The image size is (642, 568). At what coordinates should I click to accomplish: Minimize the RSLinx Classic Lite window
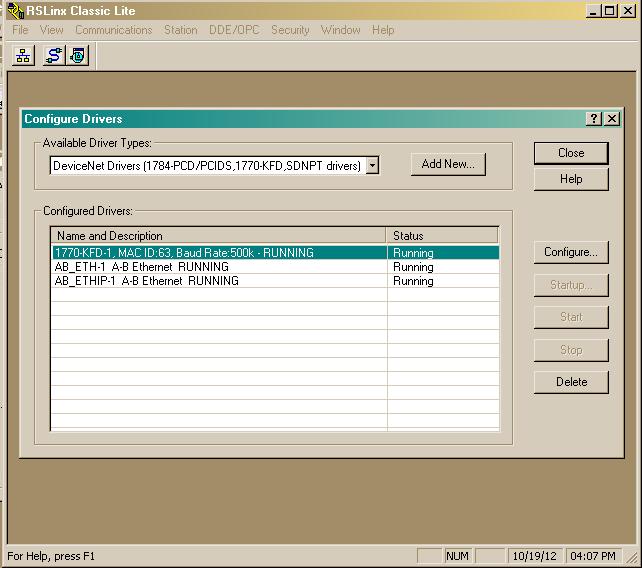593,11
